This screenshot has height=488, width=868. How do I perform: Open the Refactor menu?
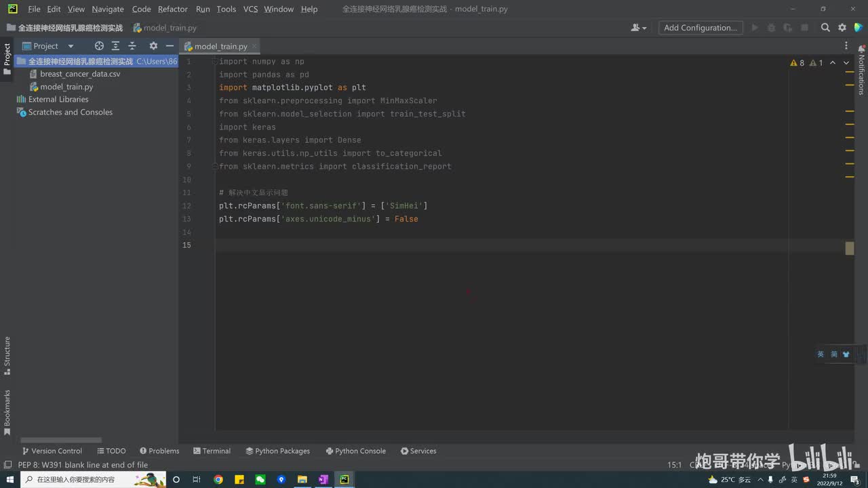pos(173,9)
